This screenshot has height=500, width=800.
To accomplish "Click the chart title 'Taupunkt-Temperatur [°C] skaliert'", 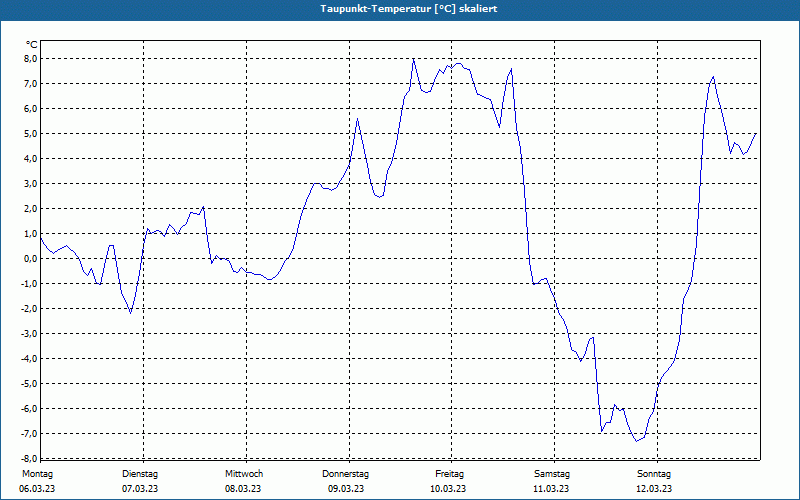I will tap(409, 9).
